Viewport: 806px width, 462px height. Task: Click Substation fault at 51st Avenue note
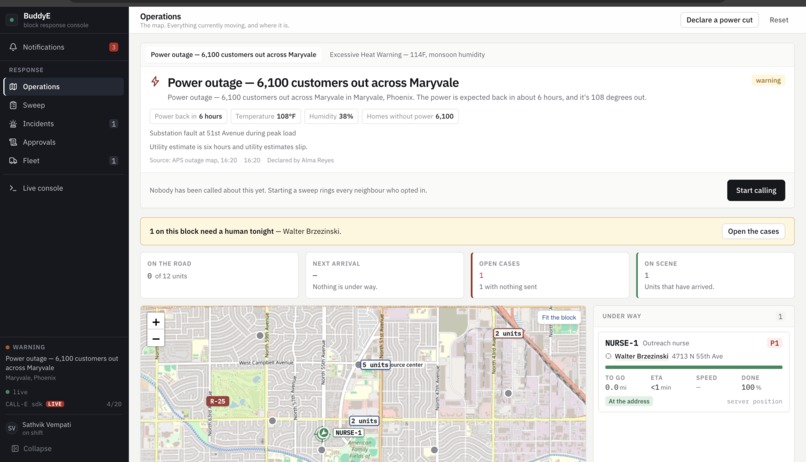pos(223,133)
